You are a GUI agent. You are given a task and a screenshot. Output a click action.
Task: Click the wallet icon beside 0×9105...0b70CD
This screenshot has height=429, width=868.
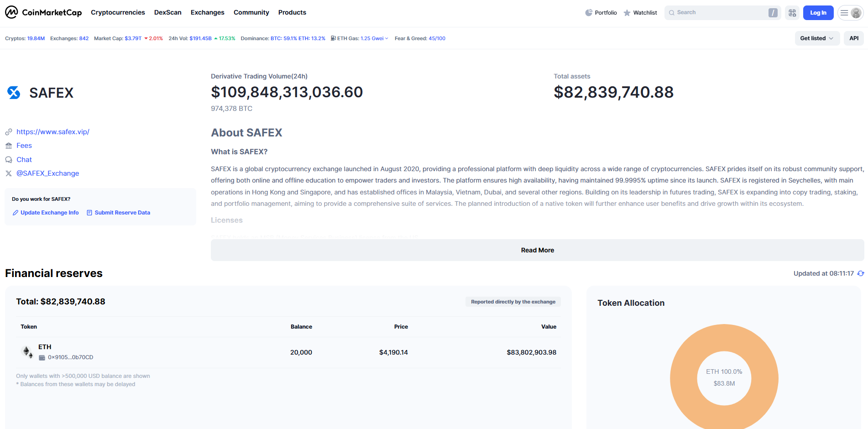[x=42, y=358]
